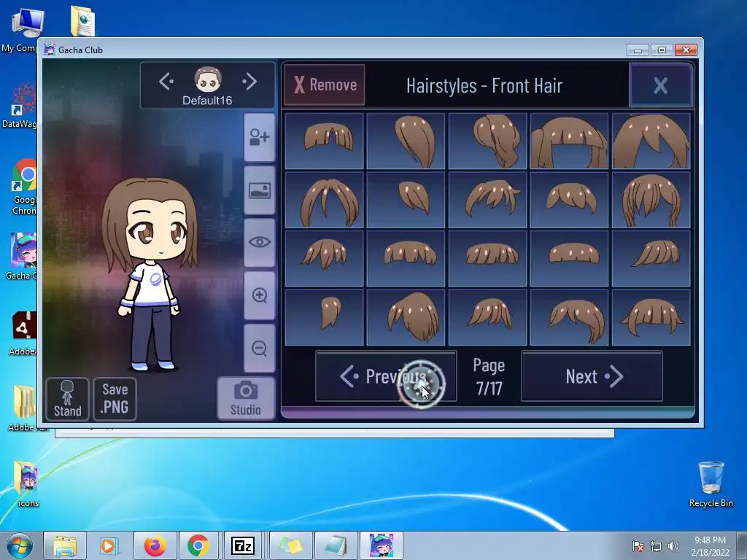The image size is (747, 560).
Task: Open the notepad taskbar icon
Action: (336, 545)
